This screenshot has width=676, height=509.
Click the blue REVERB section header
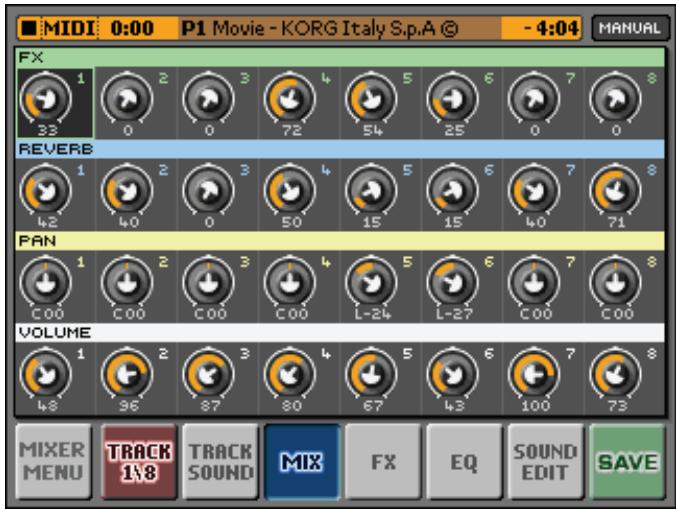[x=340, y=149]
